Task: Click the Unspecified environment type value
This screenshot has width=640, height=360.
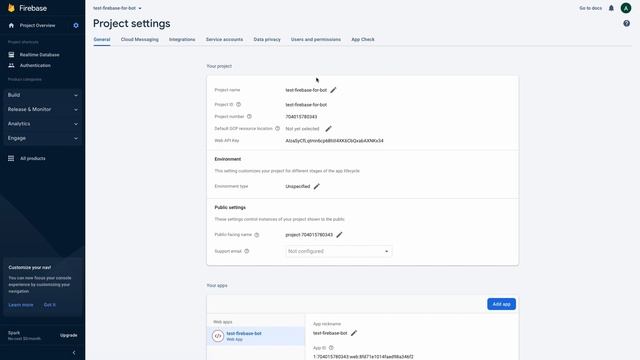Action: tap(298, 187)
